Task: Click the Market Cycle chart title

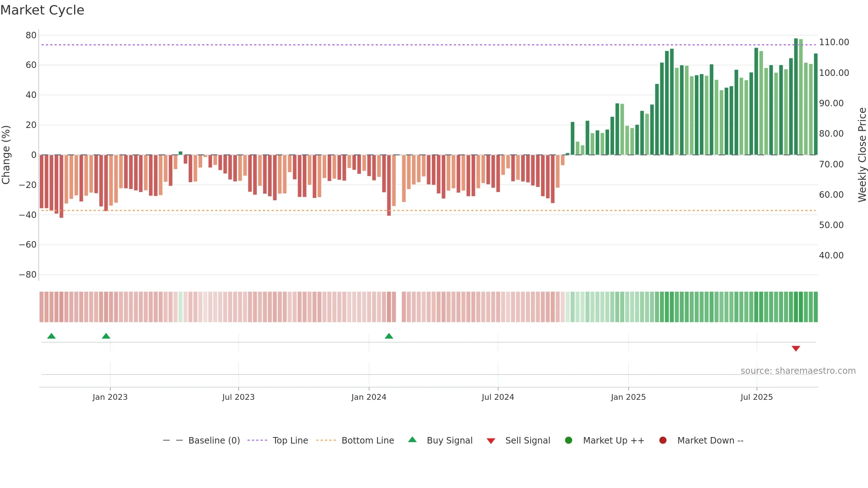Action: pos(42,10)
